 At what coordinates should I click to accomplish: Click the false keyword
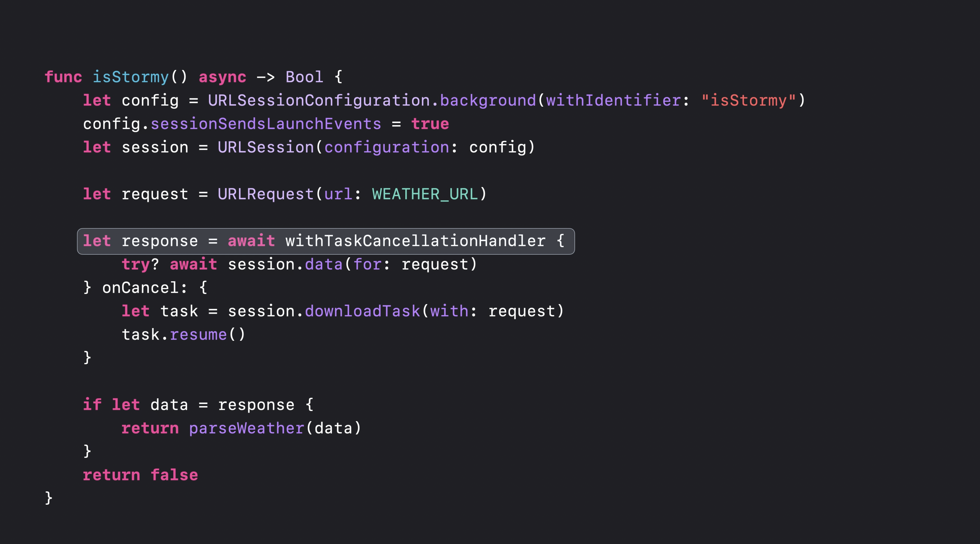(x=174, y=475)
